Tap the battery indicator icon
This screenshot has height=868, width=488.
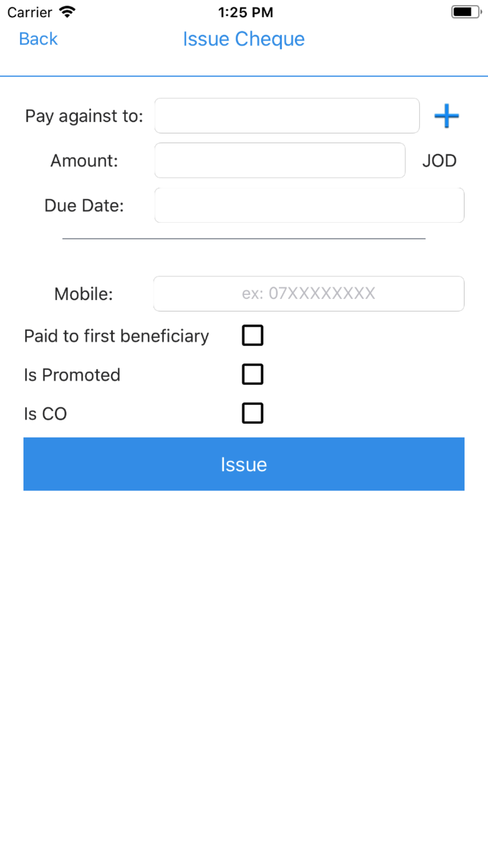coord(466,12)
